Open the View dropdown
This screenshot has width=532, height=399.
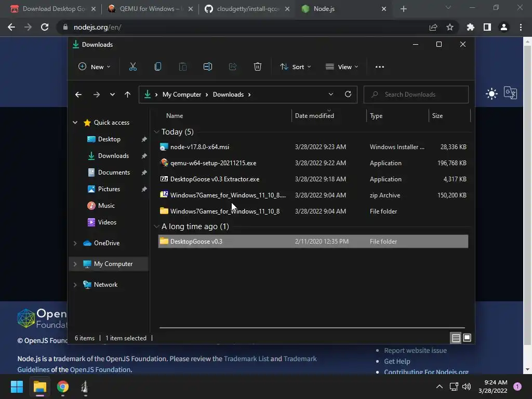click(342, 67)
